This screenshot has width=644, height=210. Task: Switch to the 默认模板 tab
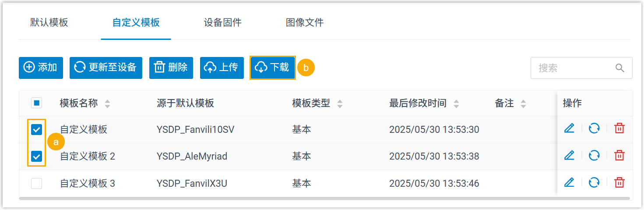coord(49,23)
